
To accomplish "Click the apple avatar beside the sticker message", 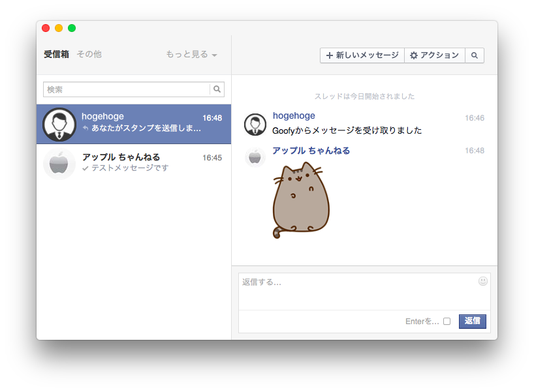I will tap(255, 157).
